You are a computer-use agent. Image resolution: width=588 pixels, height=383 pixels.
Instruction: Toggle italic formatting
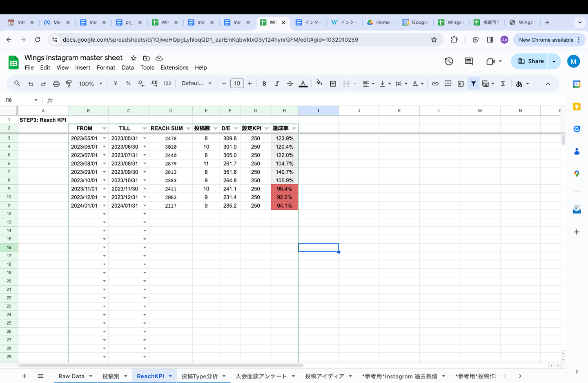[x=277, y=84]
